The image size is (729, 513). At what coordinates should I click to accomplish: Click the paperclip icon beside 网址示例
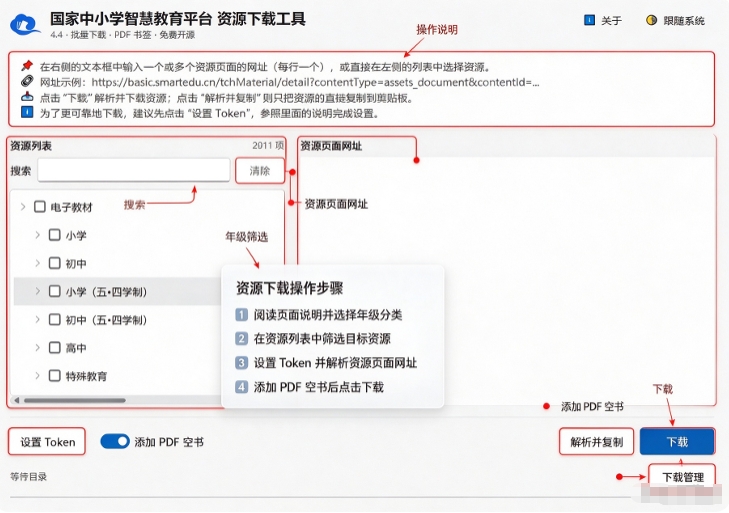tap(27, 81)
